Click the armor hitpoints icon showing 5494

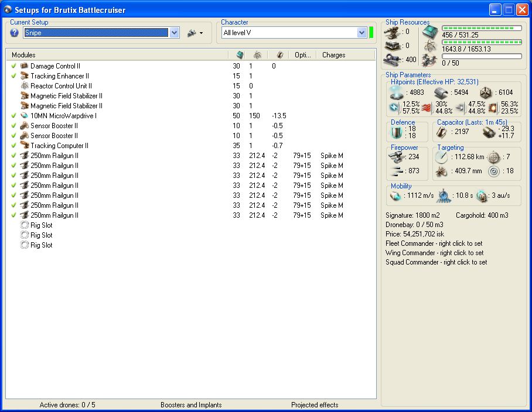(x=441, y=92)
